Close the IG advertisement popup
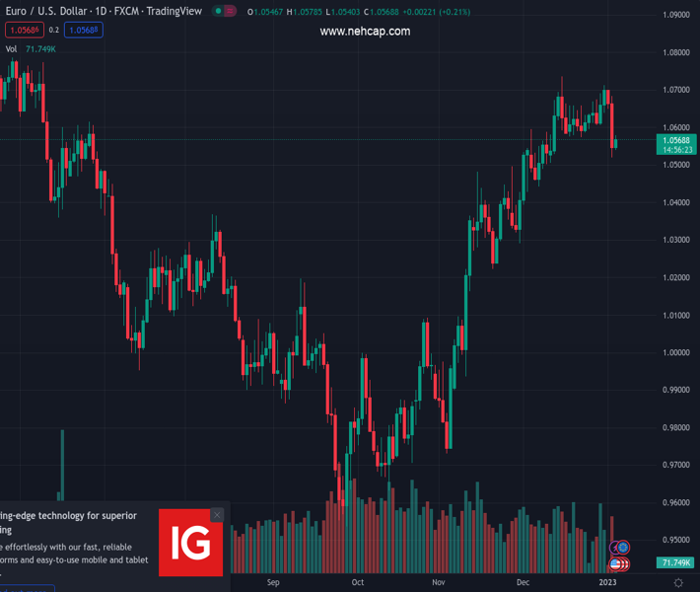Viewport: 700px width, 592px height. point(217,515)
